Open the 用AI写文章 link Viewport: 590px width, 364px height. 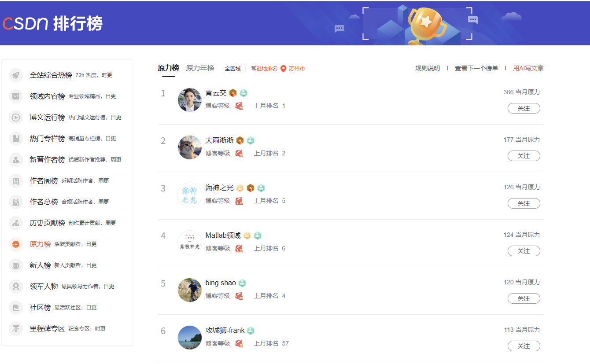pos(528,68)
